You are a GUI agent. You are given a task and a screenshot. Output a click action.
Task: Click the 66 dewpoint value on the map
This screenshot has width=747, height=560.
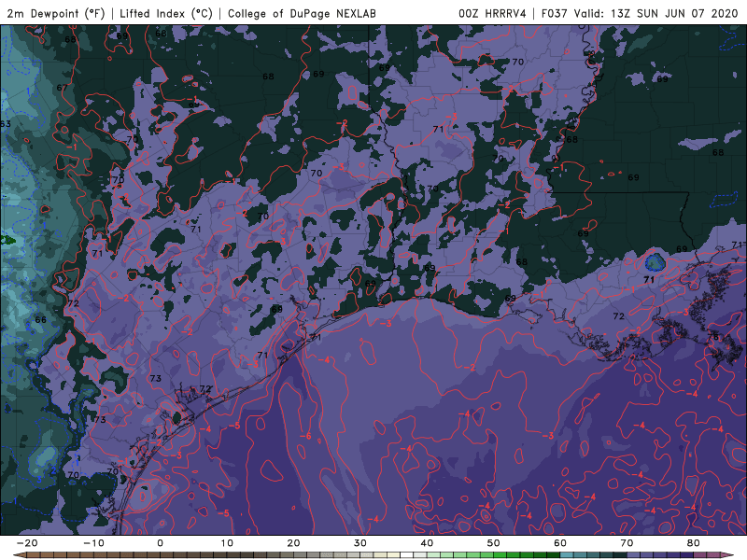[x=41, y=320]
